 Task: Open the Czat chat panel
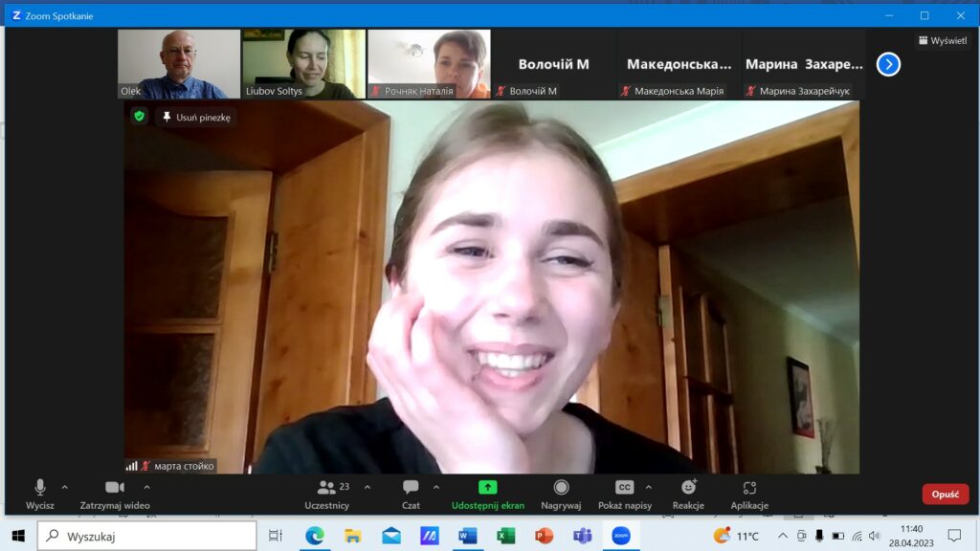[411, 495]
